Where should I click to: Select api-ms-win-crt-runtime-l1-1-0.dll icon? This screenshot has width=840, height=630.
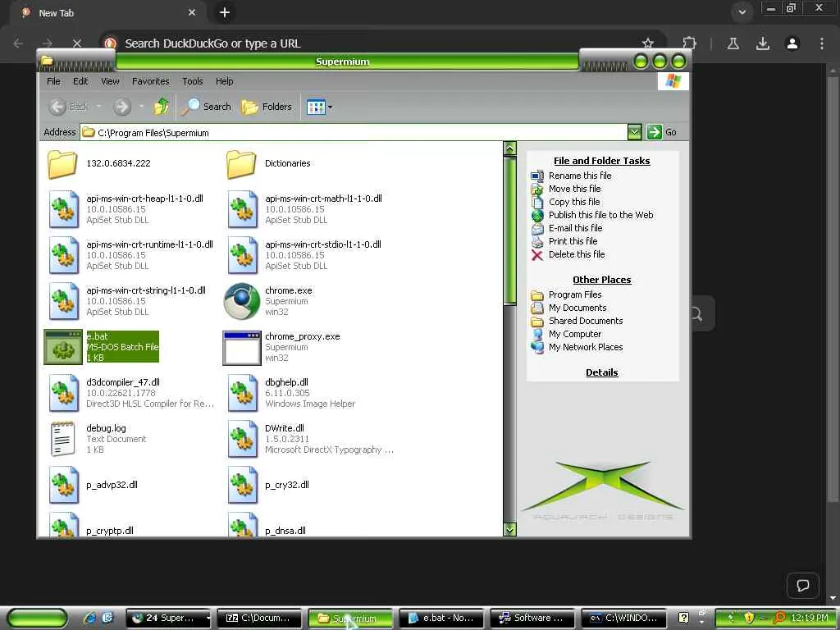[x=63, y=256]
